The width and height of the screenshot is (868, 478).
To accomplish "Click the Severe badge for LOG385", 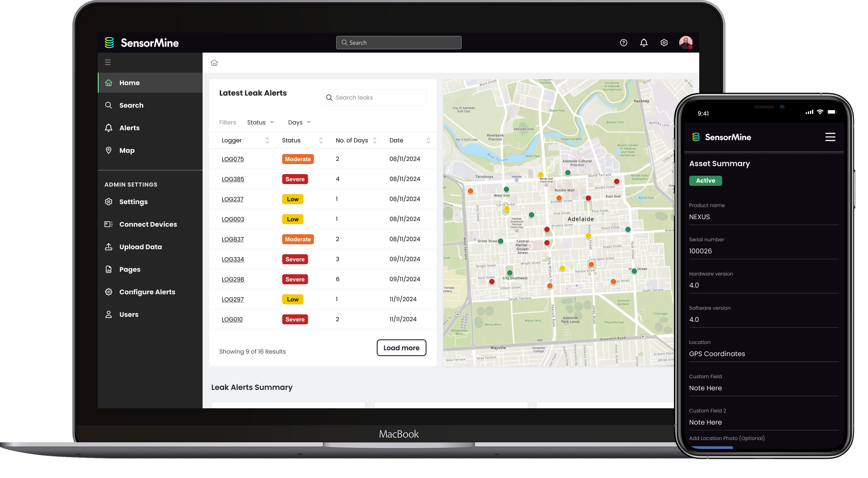I will click(x=295, y=179).
